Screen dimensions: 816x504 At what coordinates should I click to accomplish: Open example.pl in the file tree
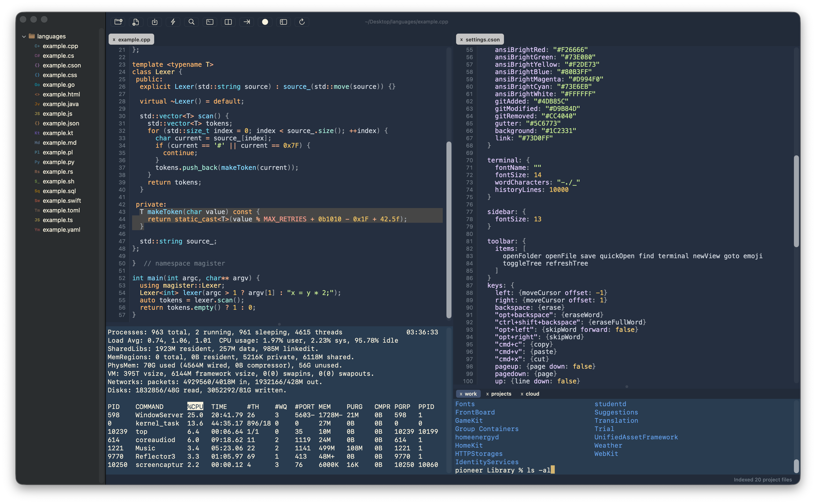pyautogui.click(x=58, y=152)
